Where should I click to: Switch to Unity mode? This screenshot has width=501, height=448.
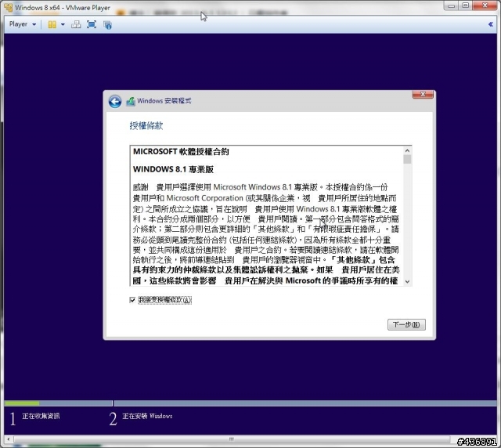[x=107, y=25]
